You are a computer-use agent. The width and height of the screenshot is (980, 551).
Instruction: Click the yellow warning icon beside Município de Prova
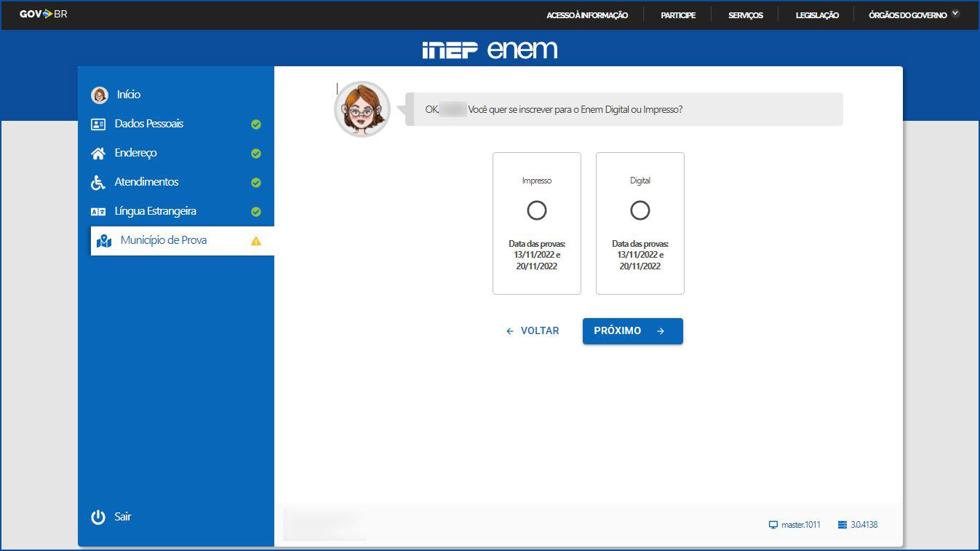pyautogui.click(x=256, y=241)
